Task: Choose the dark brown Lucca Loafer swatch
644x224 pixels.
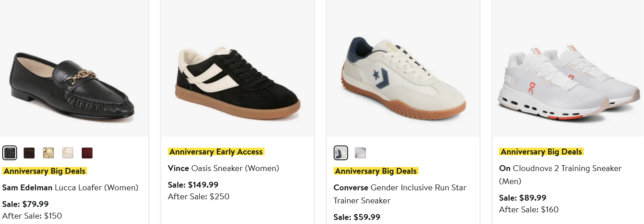Action: pyautogui.click(x=29, y=153)
